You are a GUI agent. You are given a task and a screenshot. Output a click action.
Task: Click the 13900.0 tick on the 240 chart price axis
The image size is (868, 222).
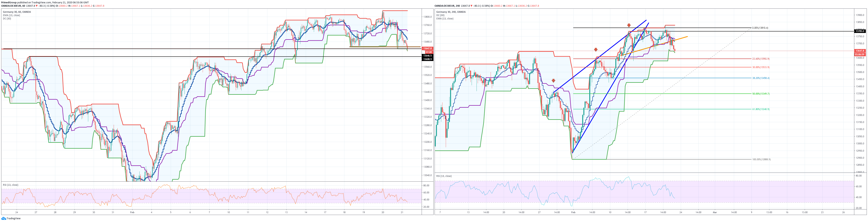click(860, 15)
